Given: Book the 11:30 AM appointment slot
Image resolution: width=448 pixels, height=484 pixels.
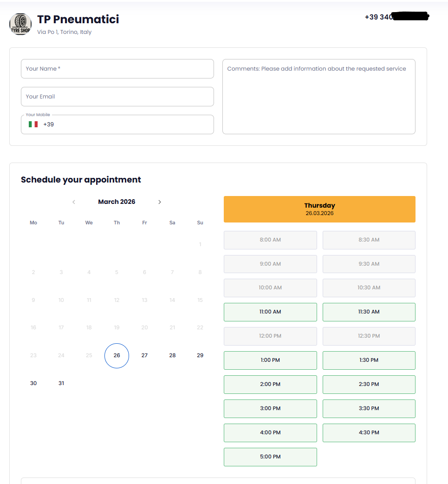Looking at the screenshot, I should tap(369, 312).
